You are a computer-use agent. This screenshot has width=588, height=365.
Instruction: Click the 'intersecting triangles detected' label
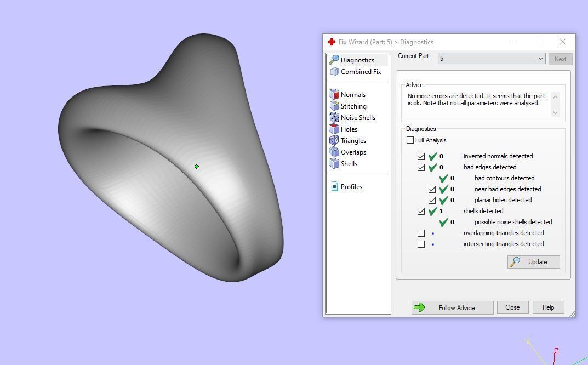coord(504,244)
